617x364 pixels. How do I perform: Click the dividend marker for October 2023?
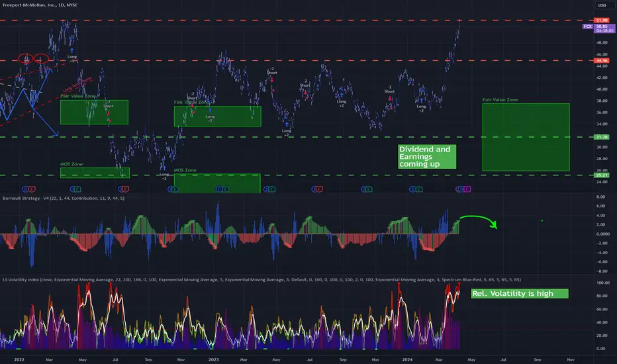(364, 189)
